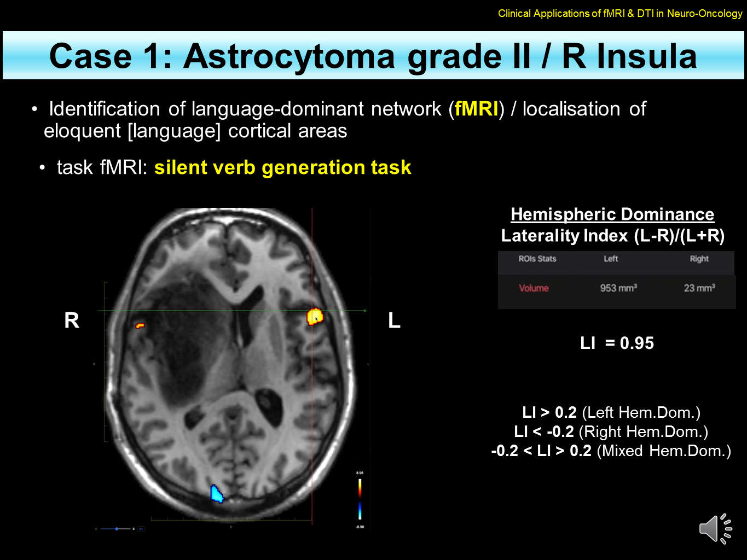The width and height of the screenshot is (747, 560).
Task: Click the speaker audio icon
Action: (715, 529)
